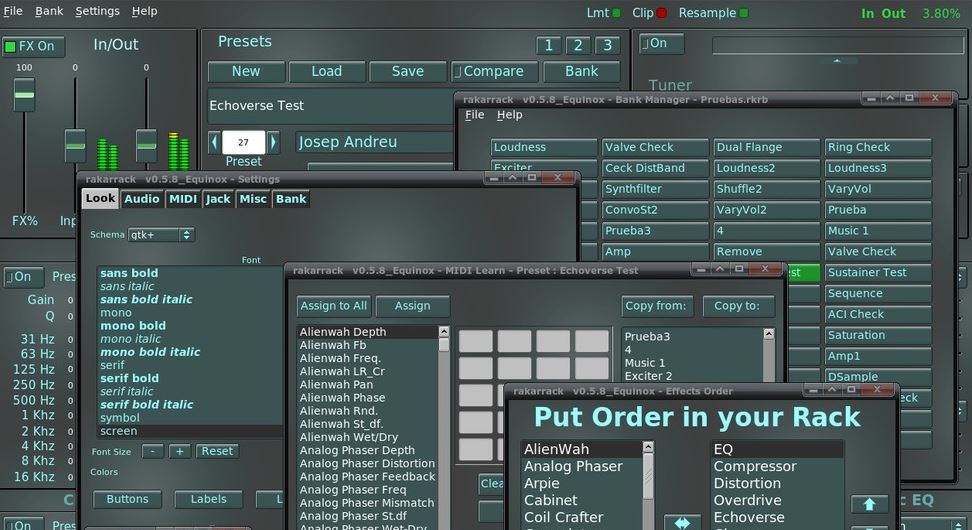Switch to the Jack settings tab
Viewport: 972px width, 530px height.
218,199
